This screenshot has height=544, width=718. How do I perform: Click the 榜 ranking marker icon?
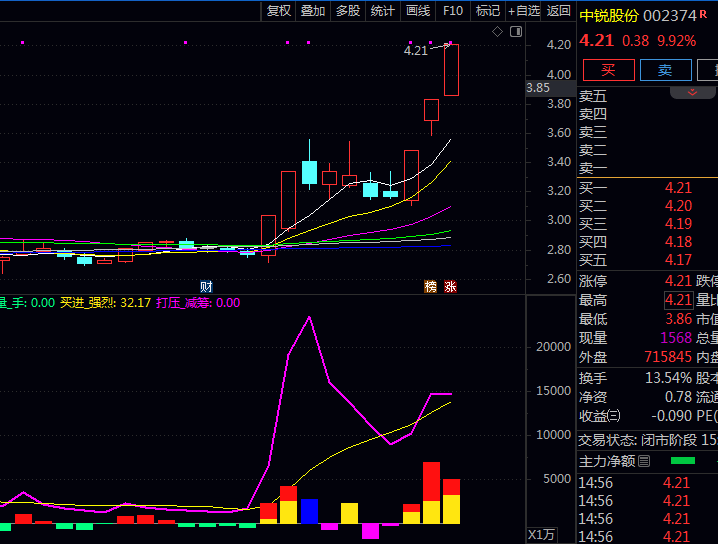click(431, 286)
